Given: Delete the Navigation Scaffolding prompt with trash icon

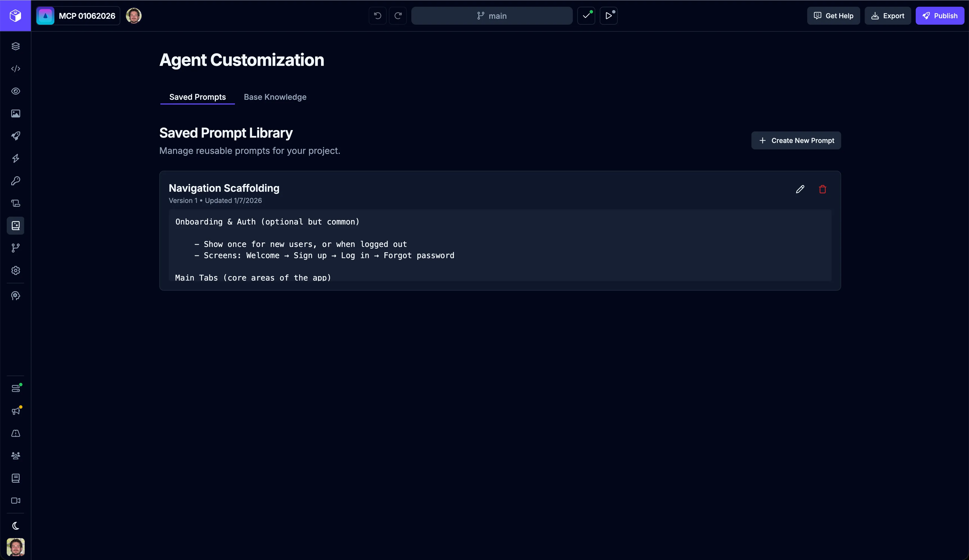Looking at the screenshot, I should (x=822, y=189).
